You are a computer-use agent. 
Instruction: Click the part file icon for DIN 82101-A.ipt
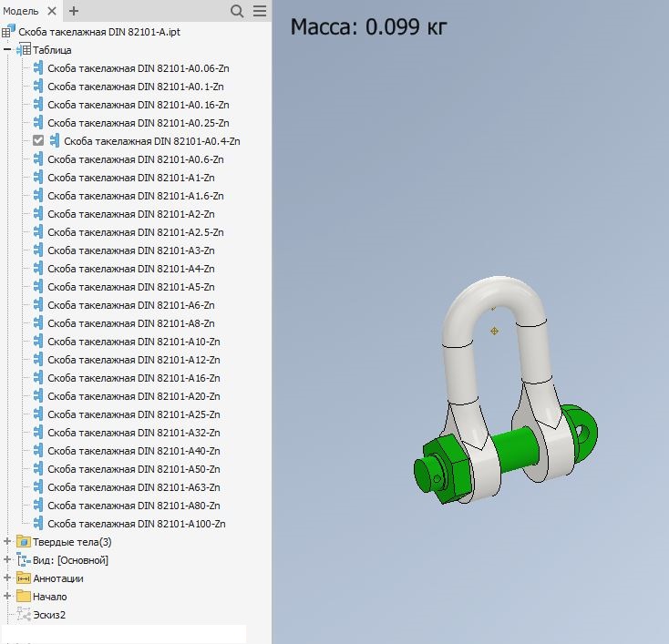tap(8, 32)
